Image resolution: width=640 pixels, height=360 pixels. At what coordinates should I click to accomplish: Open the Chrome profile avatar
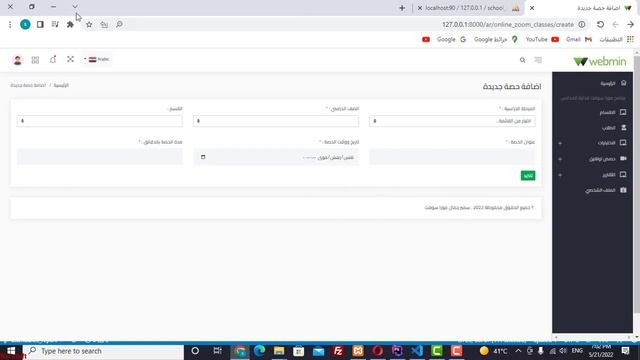pos(25,24)
